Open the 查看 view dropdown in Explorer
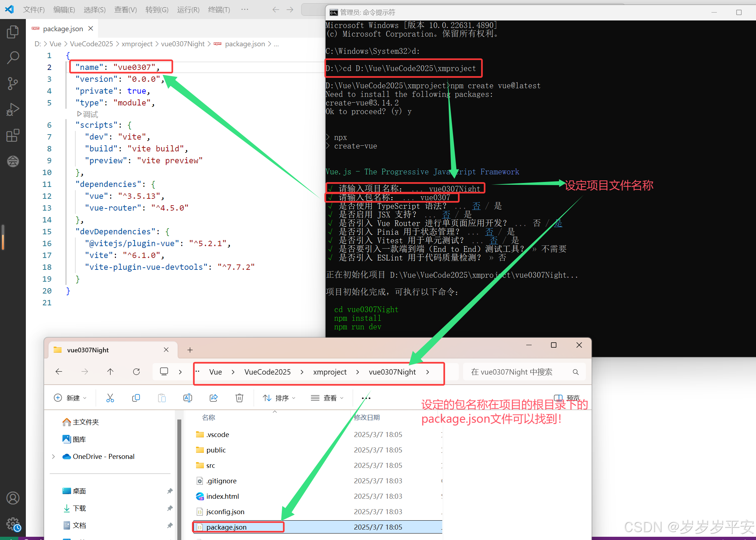This screenshot has width=756, height=540. point(327,398)
